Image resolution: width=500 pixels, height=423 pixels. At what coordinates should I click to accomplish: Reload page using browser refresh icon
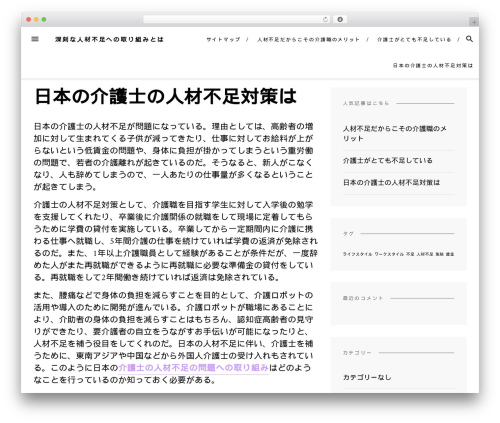pyautogui.click(x=325, y=20)
